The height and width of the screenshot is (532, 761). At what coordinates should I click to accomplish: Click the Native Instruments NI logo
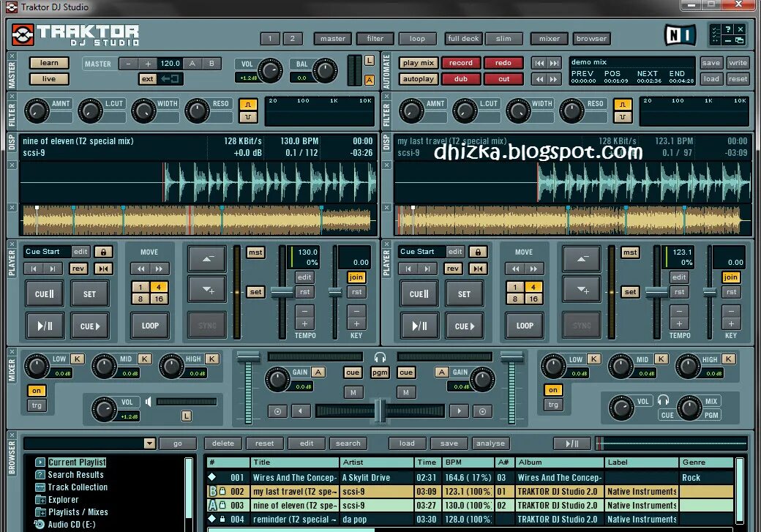point(680,35)
